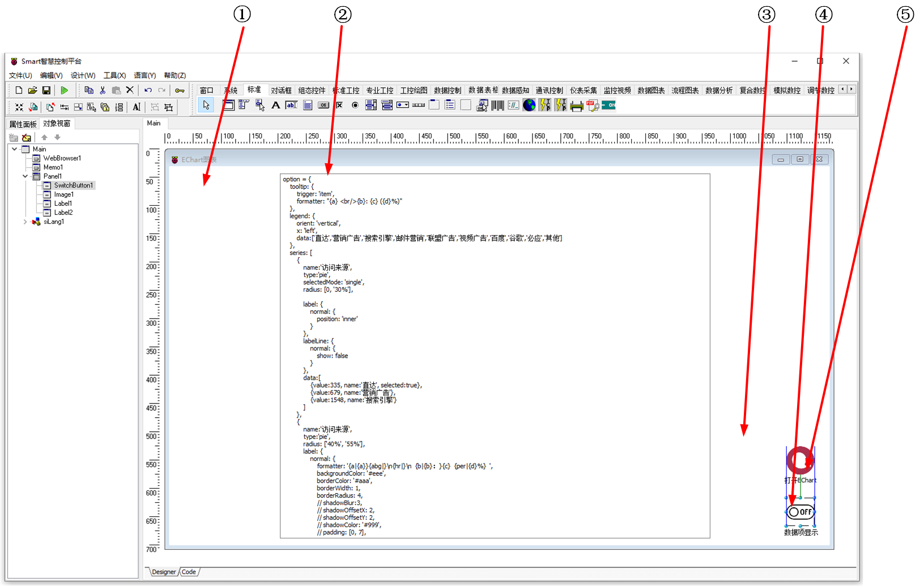The height and width of the screenshot is (586, 924).
Task: Run the project with the green play icon
Action: click(x=65, y=90)
